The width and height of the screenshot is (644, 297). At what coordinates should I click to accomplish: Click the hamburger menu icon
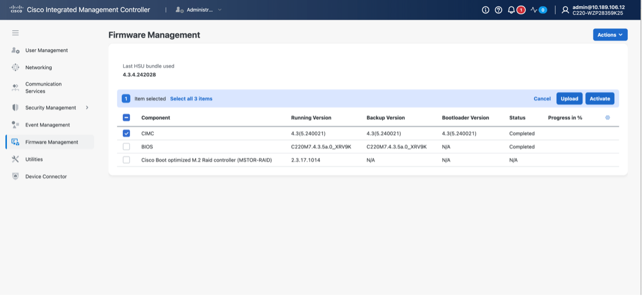pyautogui.click(x=15, y=33)
